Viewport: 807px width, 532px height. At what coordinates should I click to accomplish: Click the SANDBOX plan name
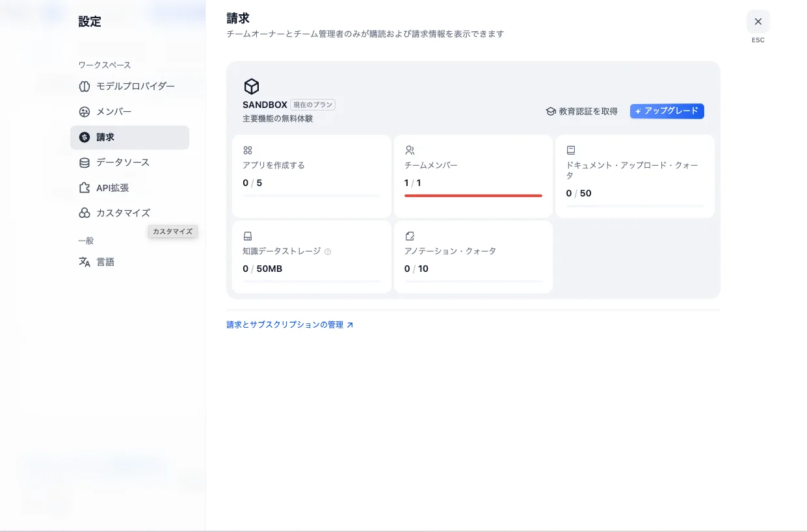265,105
